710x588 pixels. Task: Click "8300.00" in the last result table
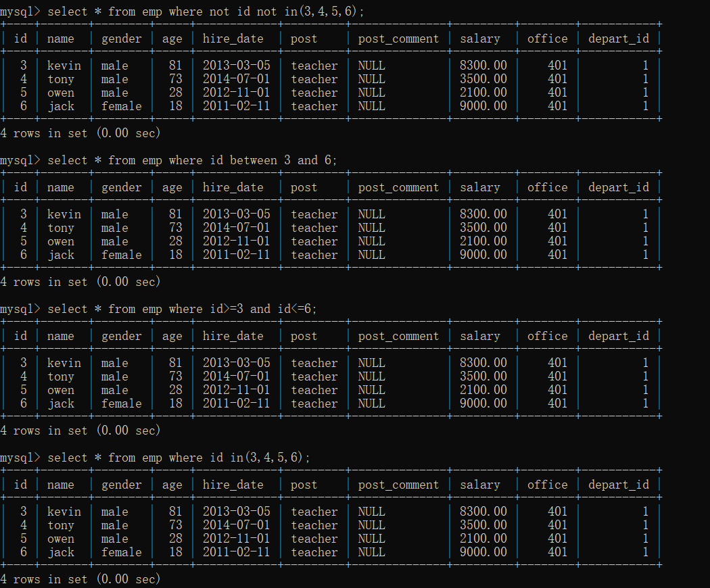[x=483, y=512]
